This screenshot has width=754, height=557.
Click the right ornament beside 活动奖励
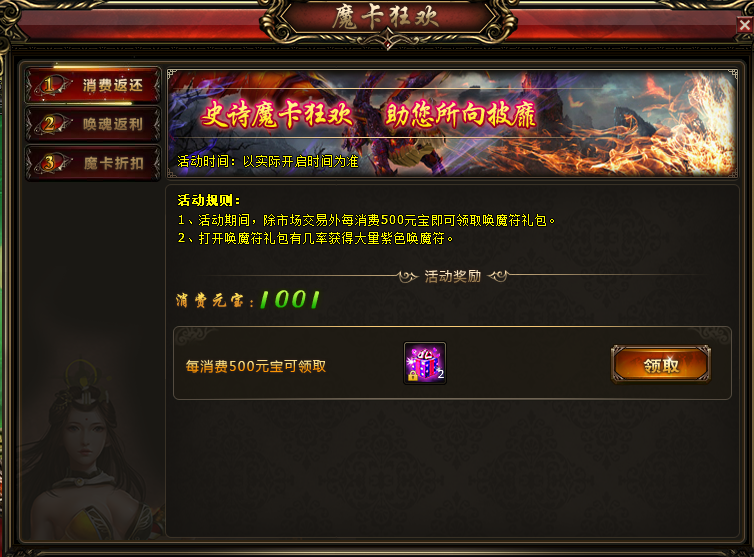498,276
